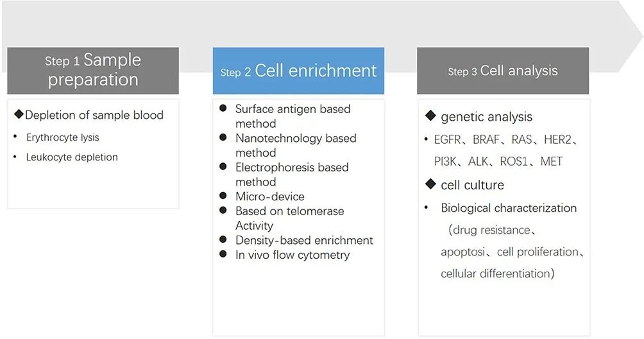Click the diamond bullet beside genetic analysis
The image size is (644, 339).
pos(431,116)
